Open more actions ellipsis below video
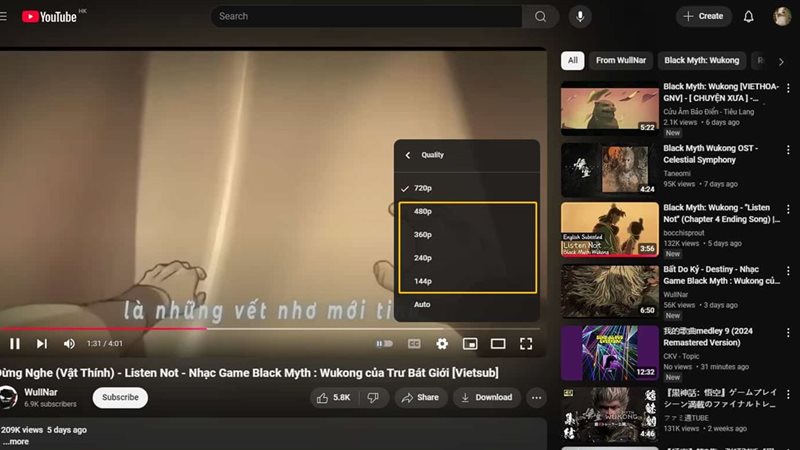Viewport: 800px width, 450px height. pyautogui.click(x=536, y=397)
